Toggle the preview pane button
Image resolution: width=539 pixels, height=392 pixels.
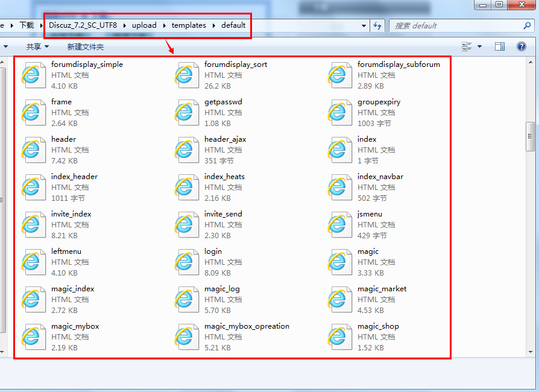499,46
